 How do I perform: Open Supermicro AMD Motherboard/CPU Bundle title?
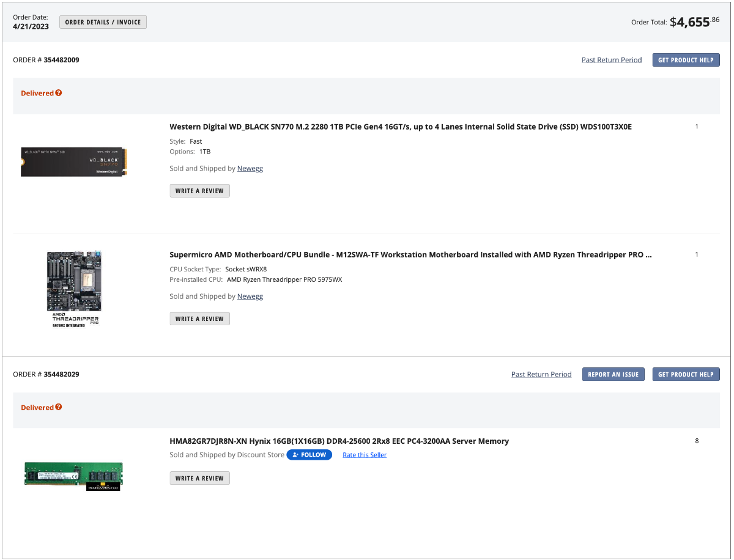coord(410,255)
